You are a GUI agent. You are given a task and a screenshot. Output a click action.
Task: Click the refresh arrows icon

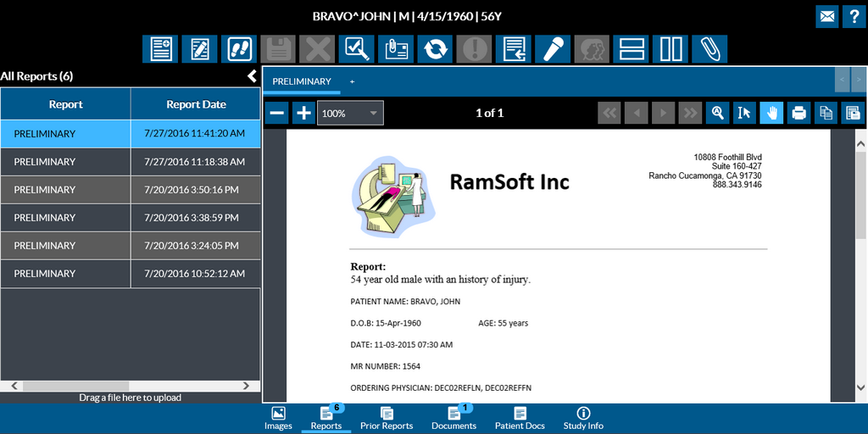[x=434, y=49]
